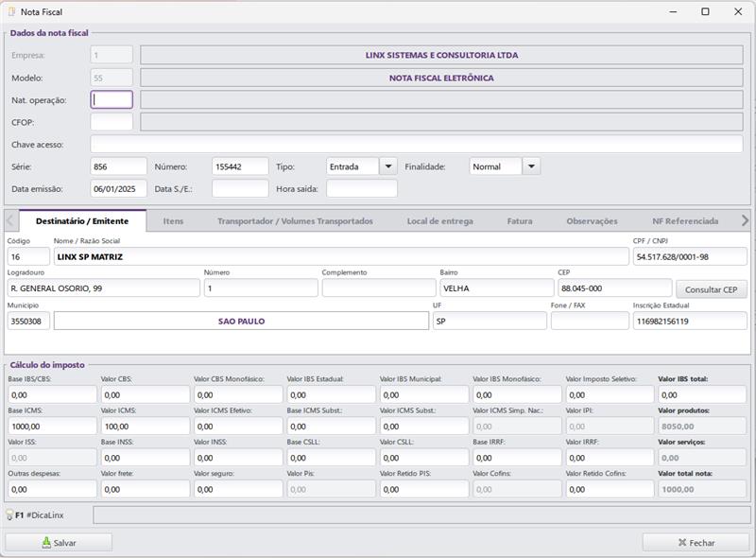Open the Tipo dropdown arrow
Image resolution: width=756 pixels, height=558 pixels.
387,166
